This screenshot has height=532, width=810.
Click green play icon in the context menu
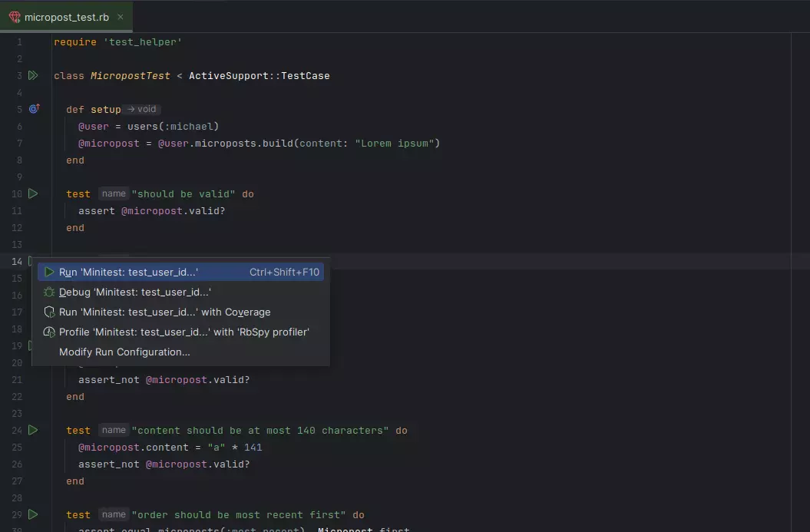(x=48, y=272)
